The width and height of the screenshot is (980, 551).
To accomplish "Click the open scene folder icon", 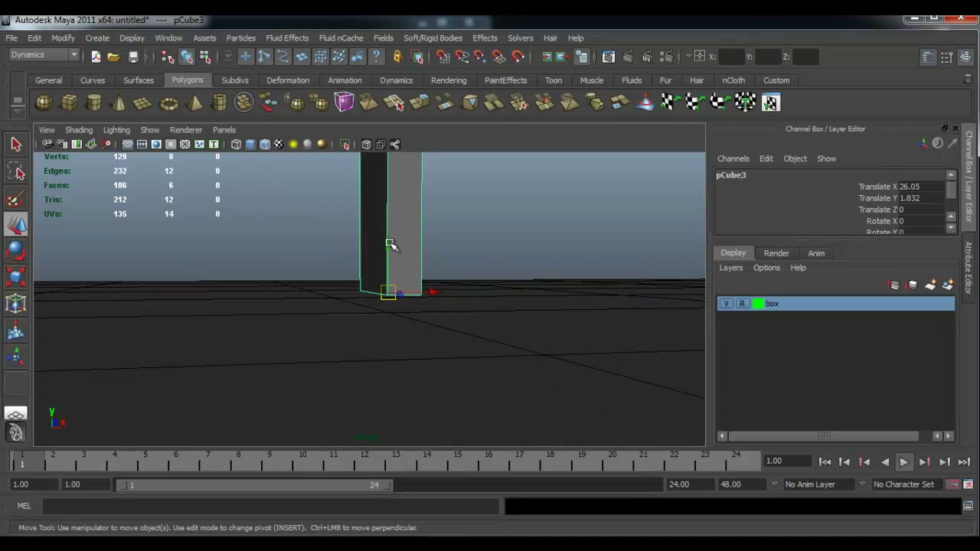I will (113, 57).
